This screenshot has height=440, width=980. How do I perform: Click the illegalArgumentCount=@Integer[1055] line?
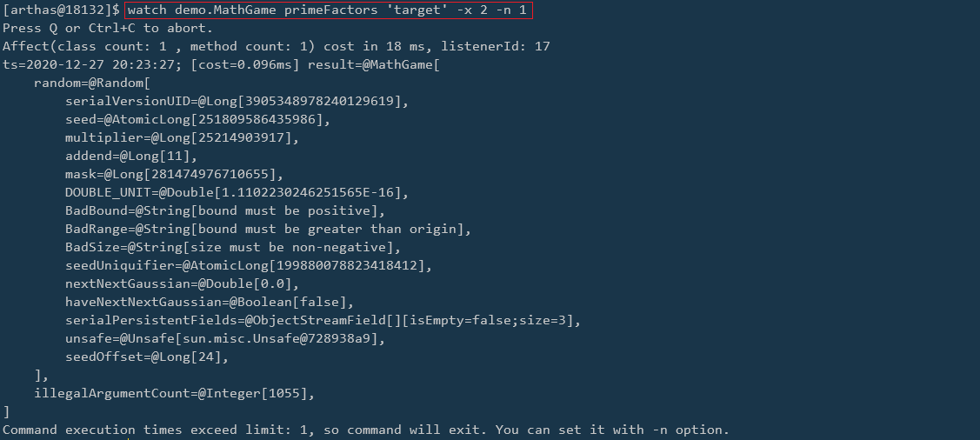(x=175, y=394)
